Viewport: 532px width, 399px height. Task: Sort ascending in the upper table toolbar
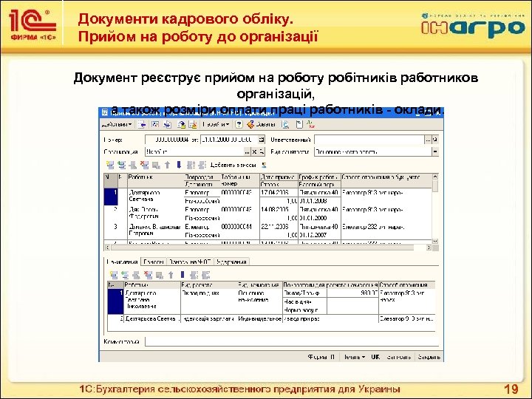pyautogui.click(x=191, y=166)
